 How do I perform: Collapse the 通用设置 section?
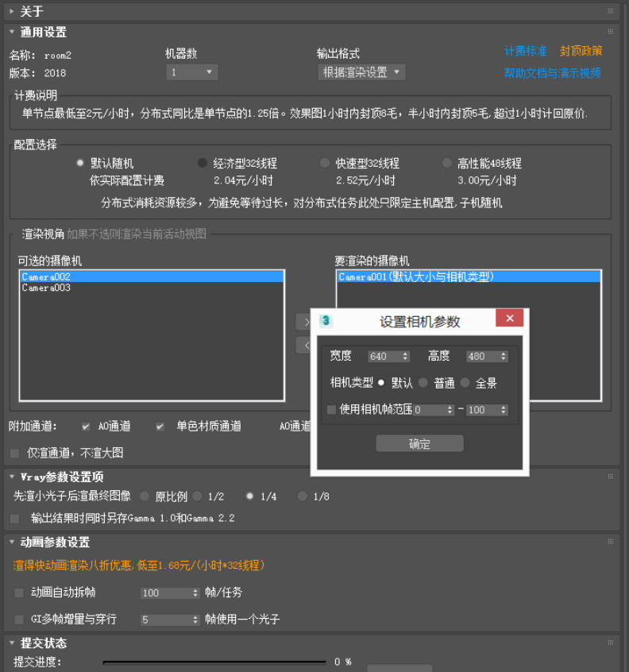tap(12, 33)
